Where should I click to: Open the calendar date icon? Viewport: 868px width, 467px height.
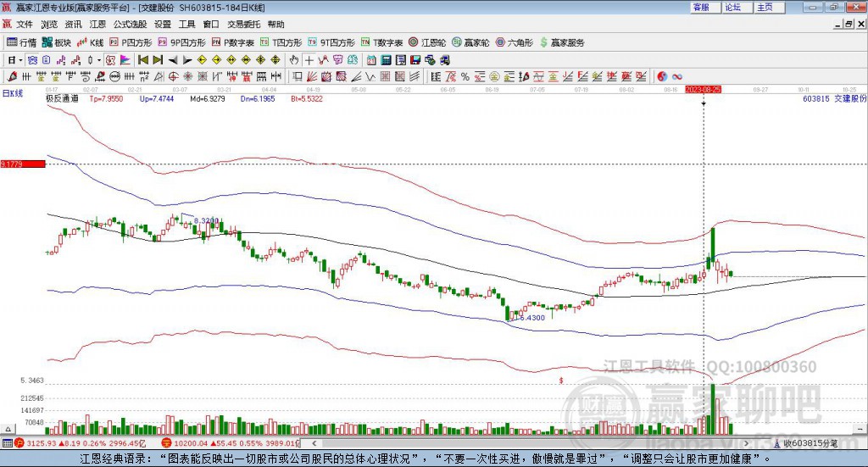371,60
